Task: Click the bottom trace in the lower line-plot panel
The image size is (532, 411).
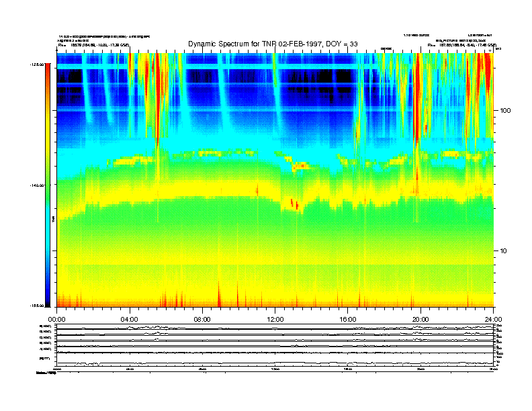Action: pos(275,363)
